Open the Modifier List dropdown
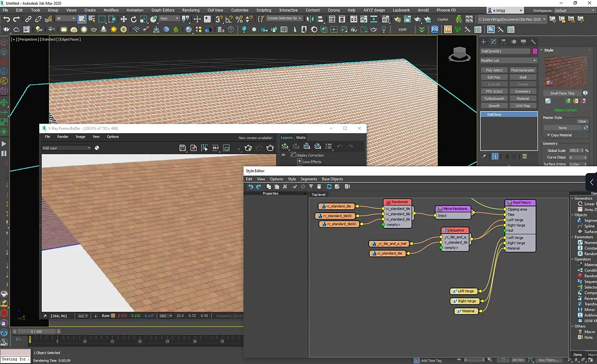The height and width of the screenshot is (364, 597). pyautogui.click(x=508, y=61)
